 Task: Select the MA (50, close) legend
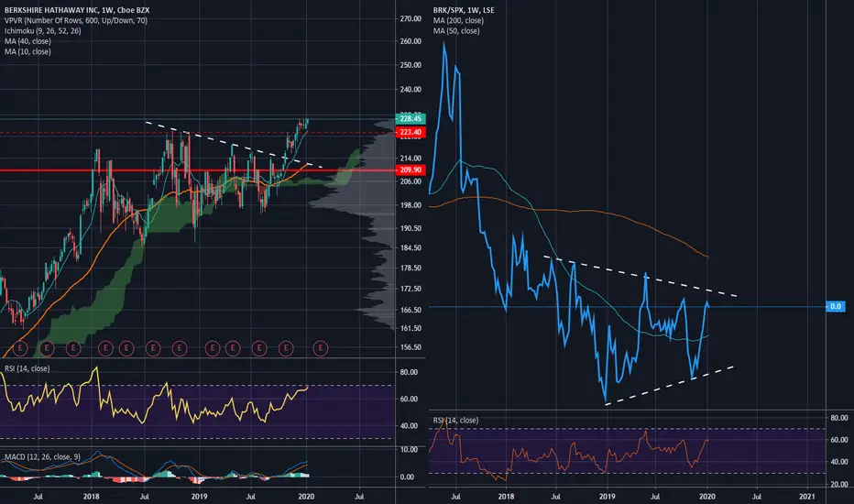456,30
